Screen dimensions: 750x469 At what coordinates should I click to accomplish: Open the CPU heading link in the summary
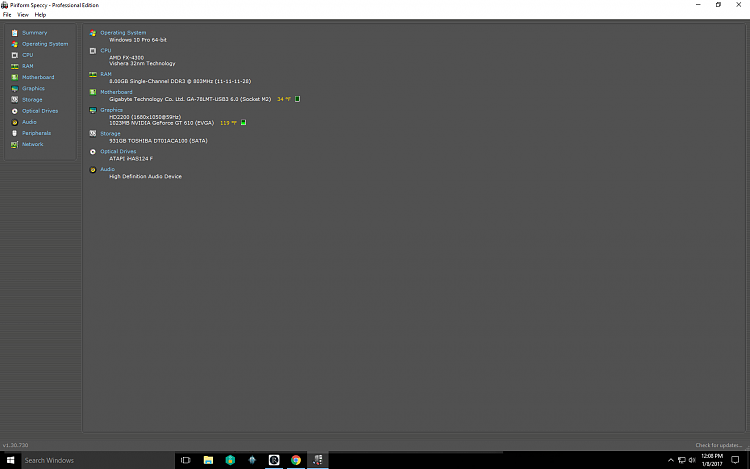[106, 51]
